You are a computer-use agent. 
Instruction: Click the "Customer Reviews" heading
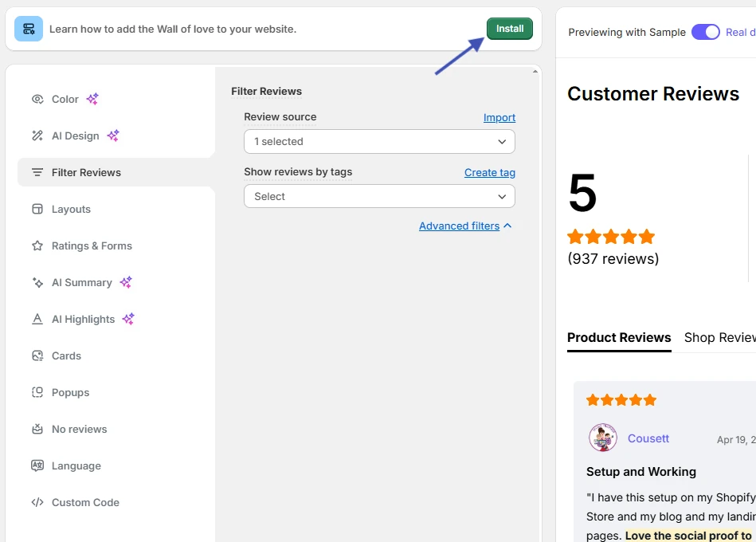pyautogui.click(x=653, y=93)
